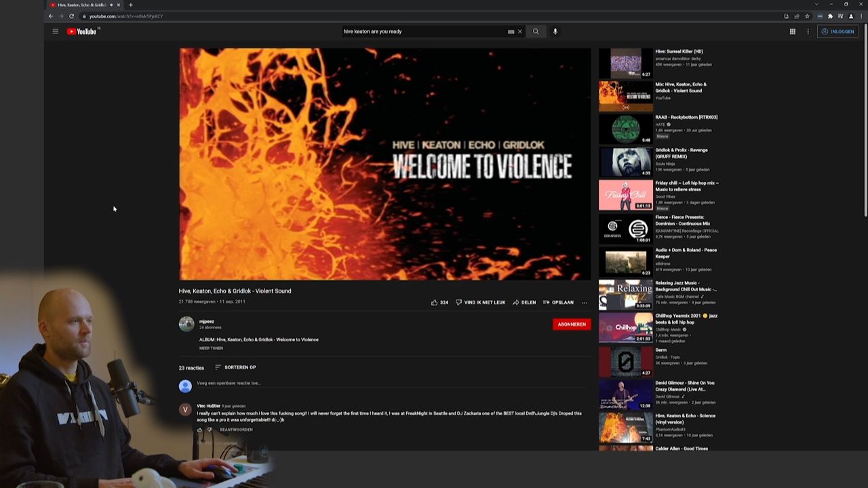Open more actions dots beside Opslaan
This screenshot has width=868, height=488.
585,303
